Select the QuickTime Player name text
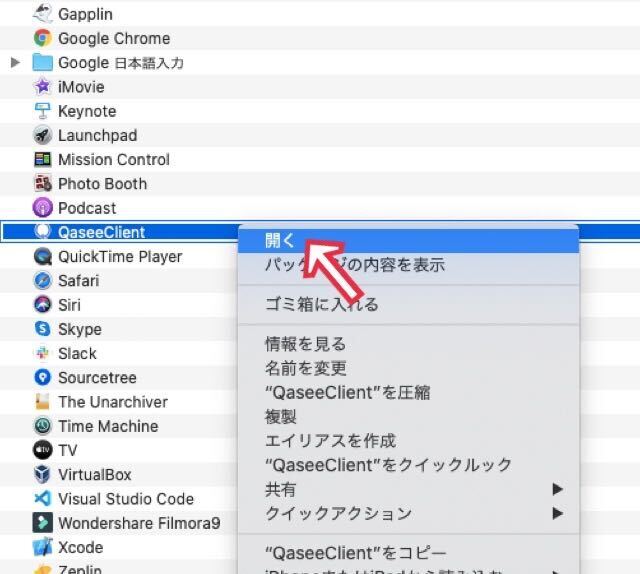This screenshot has width=640, height=574. click(x=120, y=257)
